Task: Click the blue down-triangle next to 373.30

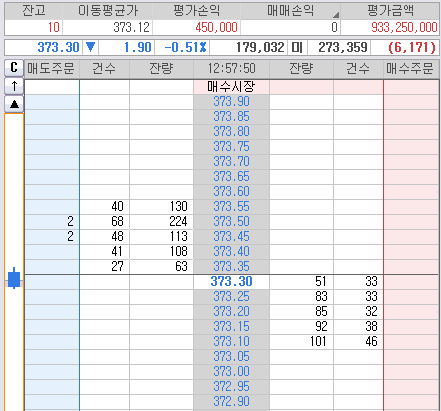Action: (90, 47)
